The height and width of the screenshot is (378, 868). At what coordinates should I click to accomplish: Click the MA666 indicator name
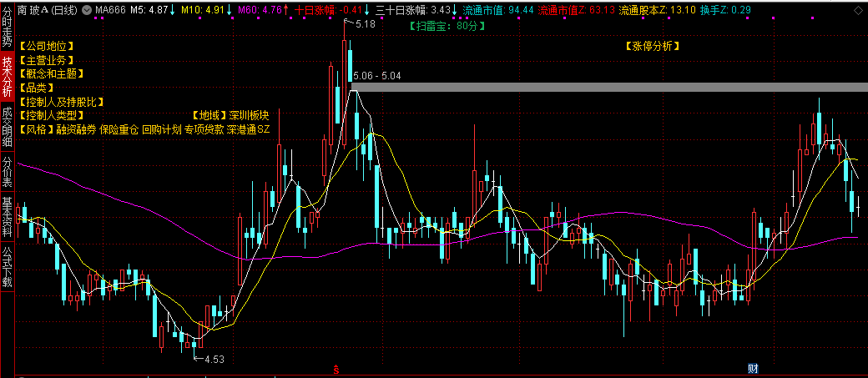tap(110, 10)
